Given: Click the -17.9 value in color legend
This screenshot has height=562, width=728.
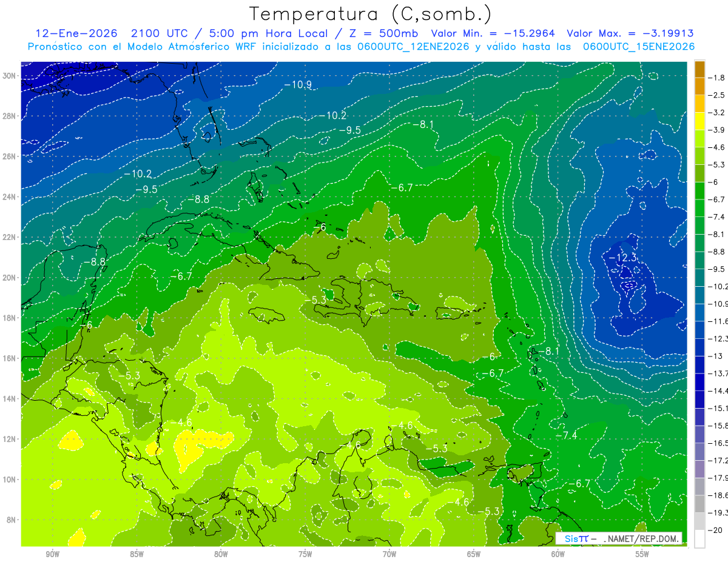Looking at the screenshot, I should (x=718, y=477).
